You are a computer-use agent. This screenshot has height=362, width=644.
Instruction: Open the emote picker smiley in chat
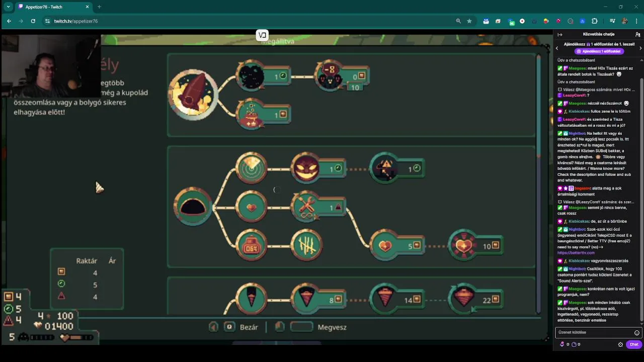pyautogui.click(x=636, y=332)
